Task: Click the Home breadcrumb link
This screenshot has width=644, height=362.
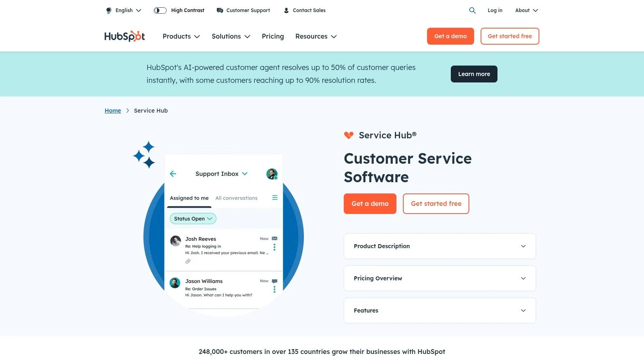Action: tap(113, 111)
